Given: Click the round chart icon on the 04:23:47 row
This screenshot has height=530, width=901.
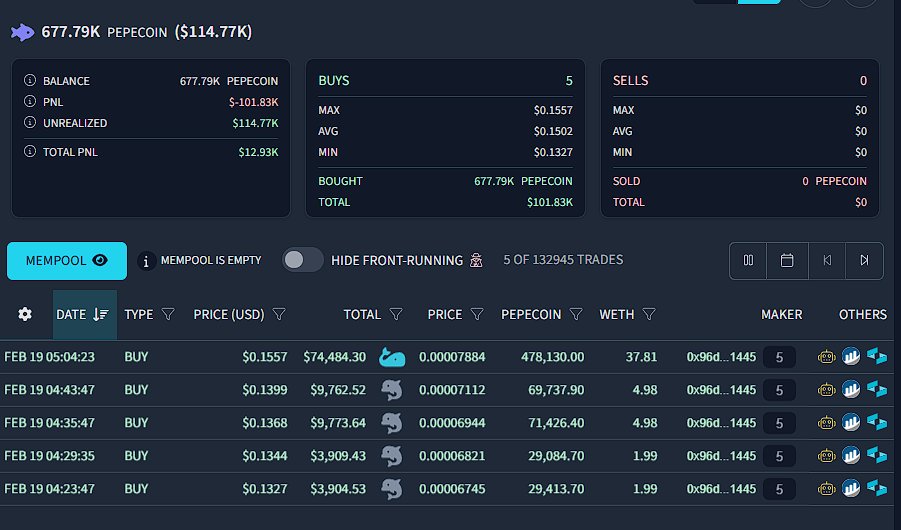Looking at the screenshot, I should click(x=851, y=489).
